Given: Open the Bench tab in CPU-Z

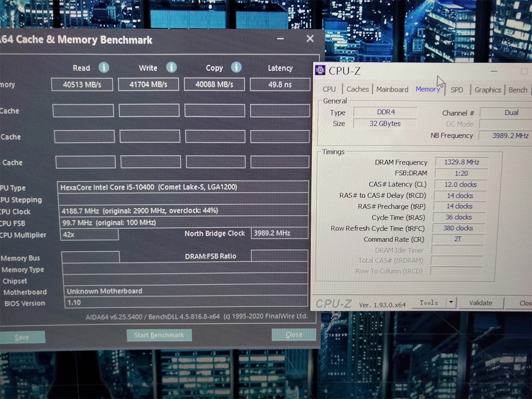Looking at the screenshot, I should 518,90.
